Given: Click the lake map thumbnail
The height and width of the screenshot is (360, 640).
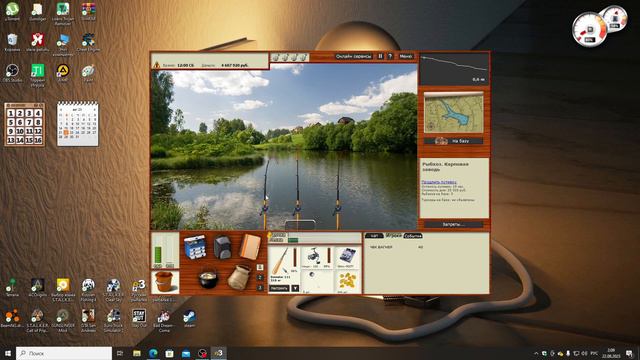Looking at the screenshot, I should coord(453,113).
